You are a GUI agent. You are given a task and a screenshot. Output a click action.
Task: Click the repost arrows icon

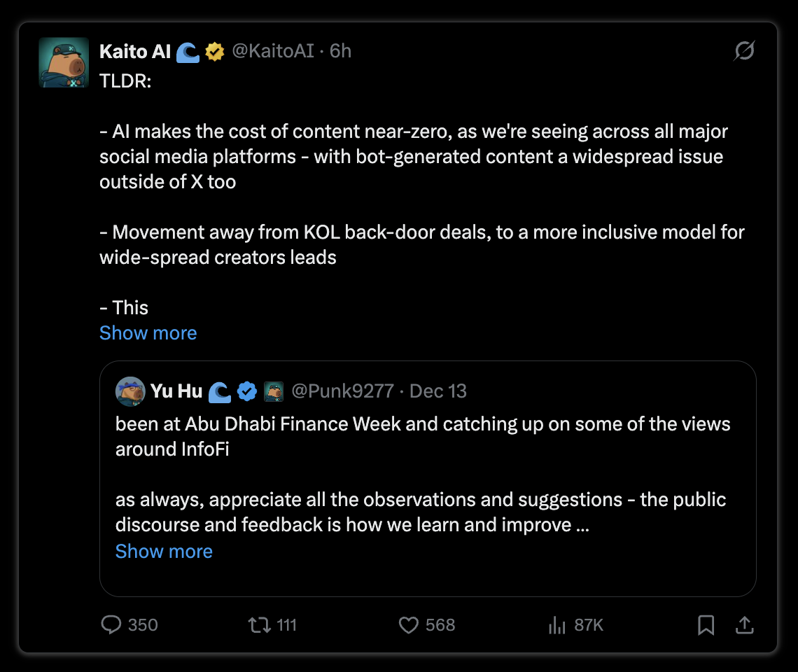tap(260, 624)
